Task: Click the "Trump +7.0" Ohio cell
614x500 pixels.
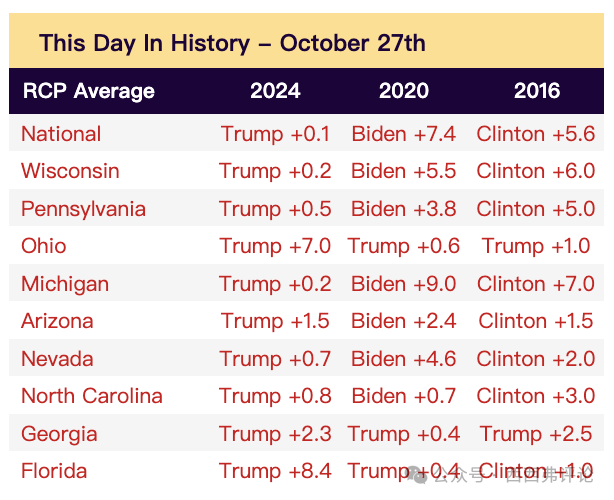Action: pos(275,246)
